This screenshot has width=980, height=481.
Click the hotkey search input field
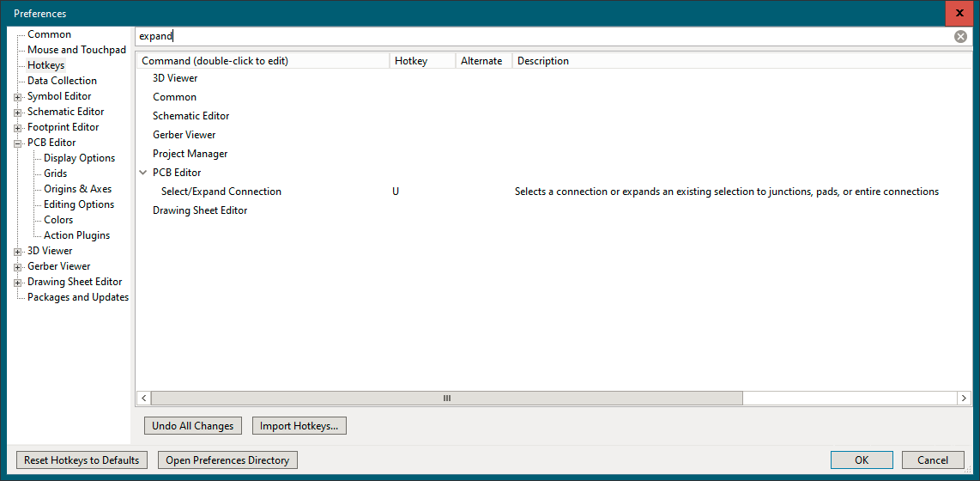click(x=544, y=36)
